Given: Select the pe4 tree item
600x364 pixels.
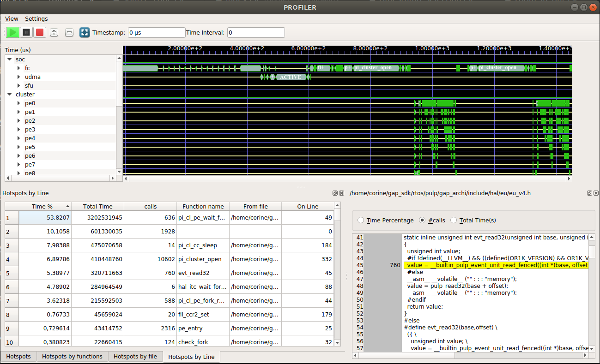Looking at the screenshot, I should pos(30,138).
